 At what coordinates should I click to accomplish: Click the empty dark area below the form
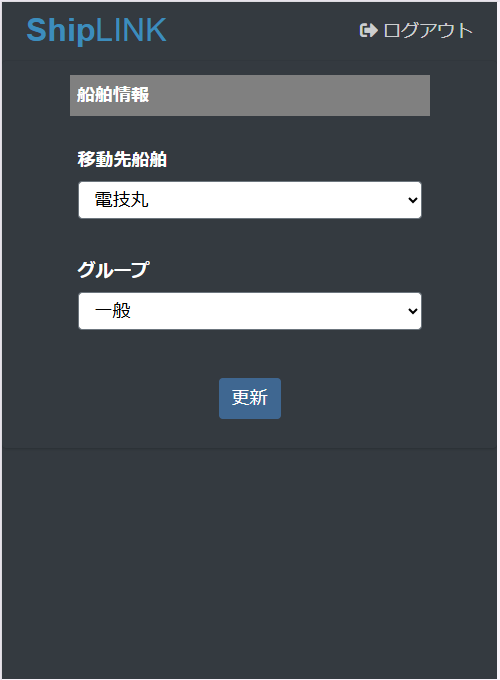(x=250, y=564)
